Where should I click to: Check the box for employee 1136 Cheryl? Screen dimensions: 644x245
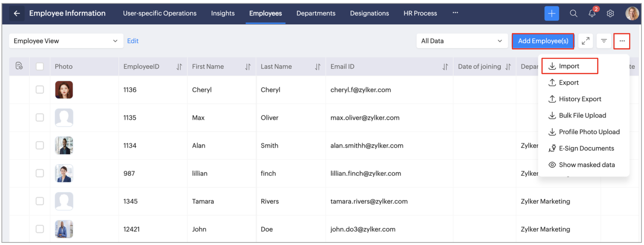click(40, 90)
